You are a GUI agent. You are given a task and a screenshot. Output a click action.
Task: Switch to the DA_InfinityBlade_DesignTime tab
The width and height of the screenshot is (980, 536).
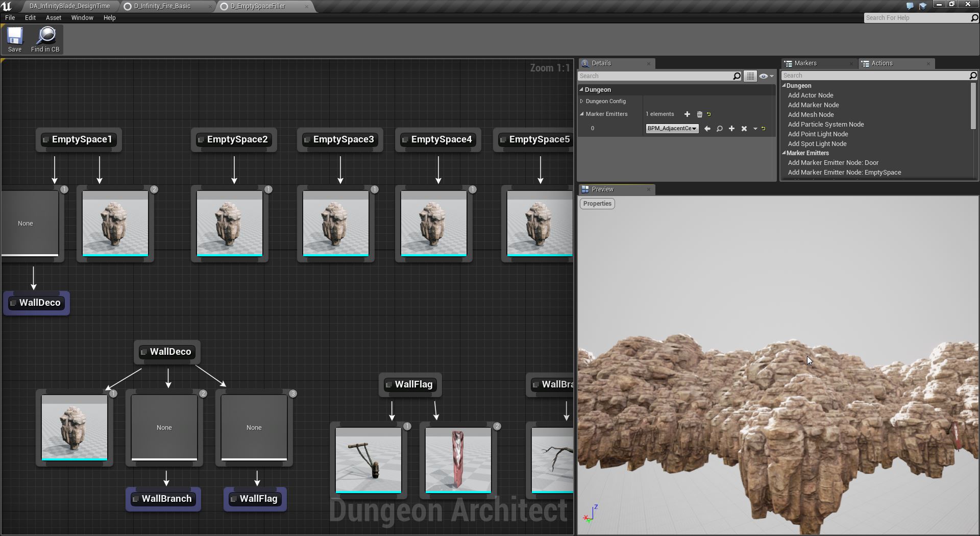pos(69,6)
